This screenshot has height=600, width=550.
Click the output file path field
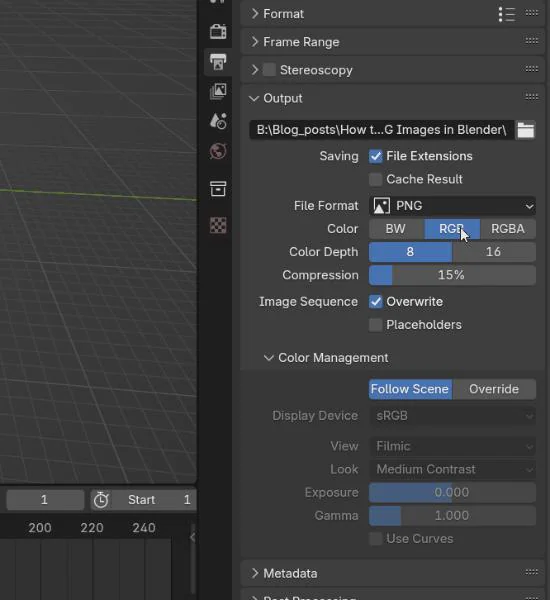(382, 130)
